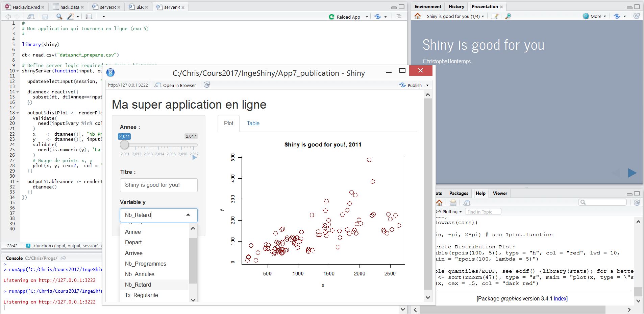This screenshot has height=314, width=644.
Task: Click the console working directory arrow icon
Action: click(x=63, y=258)
